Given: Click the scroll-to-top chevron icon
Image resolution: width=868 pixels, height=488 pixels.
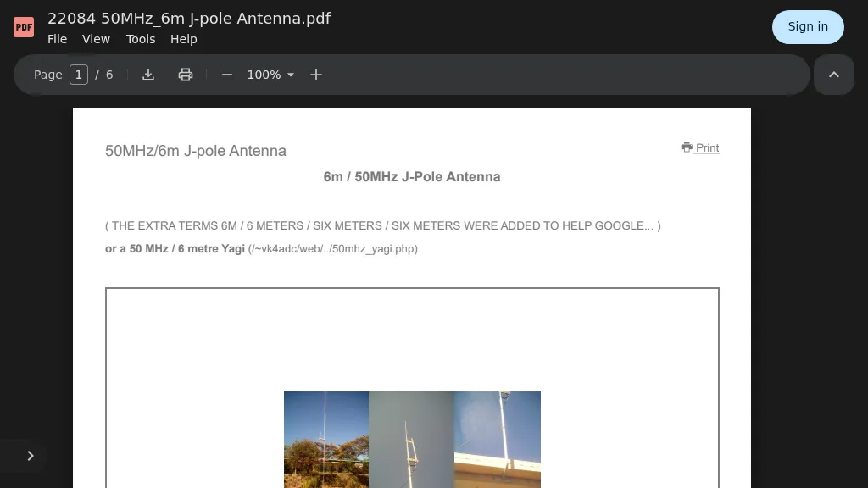Looking at the screenshot, I should click(834, 75).
